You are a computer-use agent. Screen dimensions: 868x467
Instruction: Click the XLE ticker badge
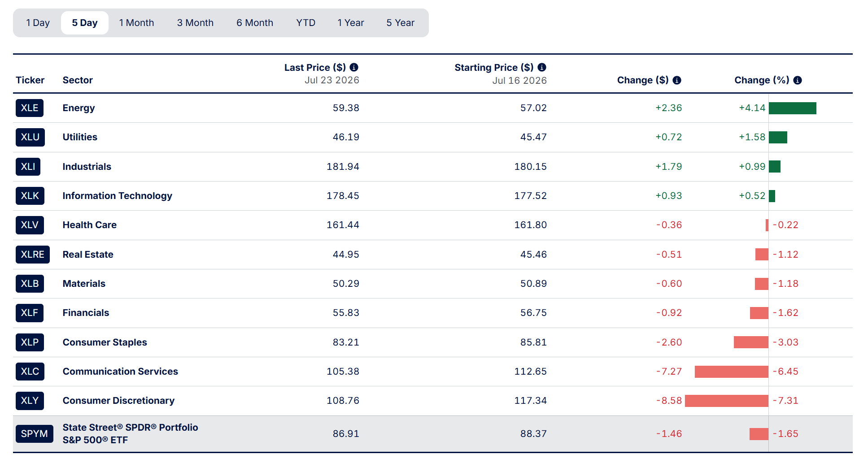pos(30,108)
